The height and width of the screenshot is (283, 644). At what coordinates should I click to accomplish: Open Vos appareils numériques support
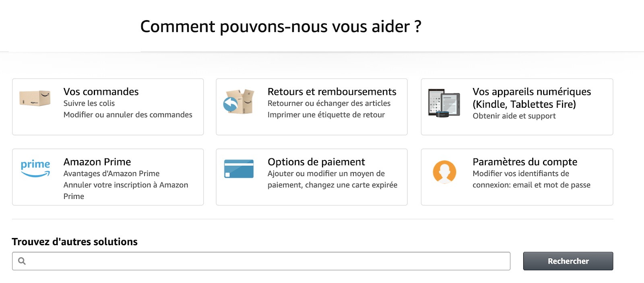point(531,98)
